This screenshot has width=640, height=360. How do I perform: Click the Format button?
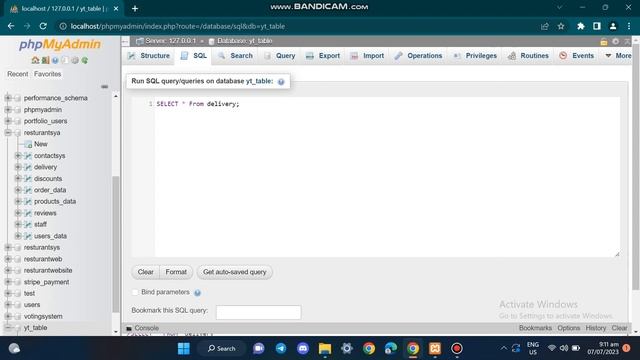coord(176,272)
